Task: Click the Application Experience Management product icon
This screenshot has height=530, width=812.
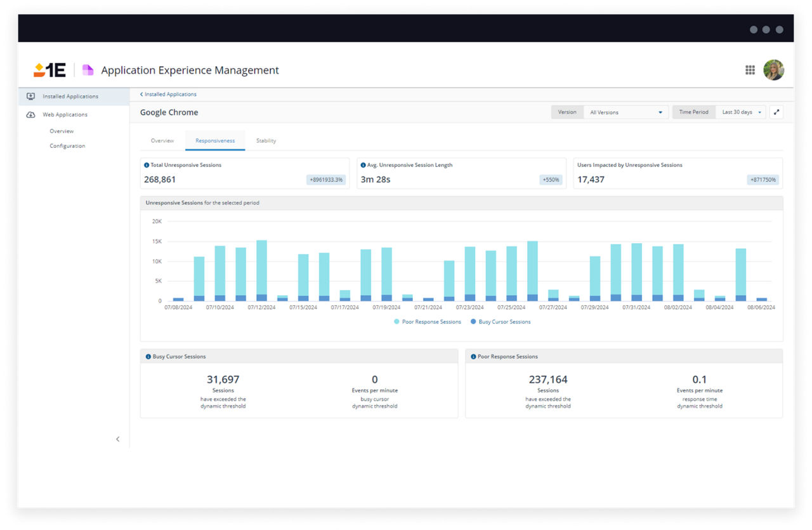Action: pyautogui.click(x=88, y=70)
